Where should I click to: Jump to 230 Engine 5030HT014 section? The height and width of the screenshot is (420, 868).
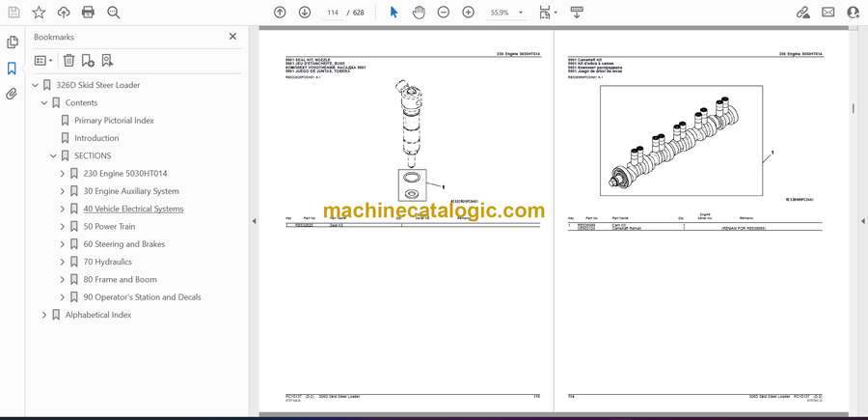[125, 174]
